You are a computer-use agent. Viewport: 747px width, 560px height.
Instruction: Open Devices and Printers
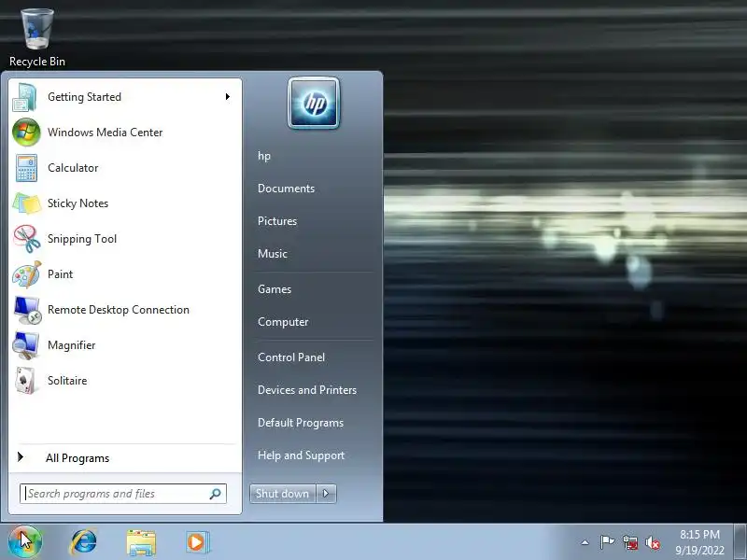(307, 390)
